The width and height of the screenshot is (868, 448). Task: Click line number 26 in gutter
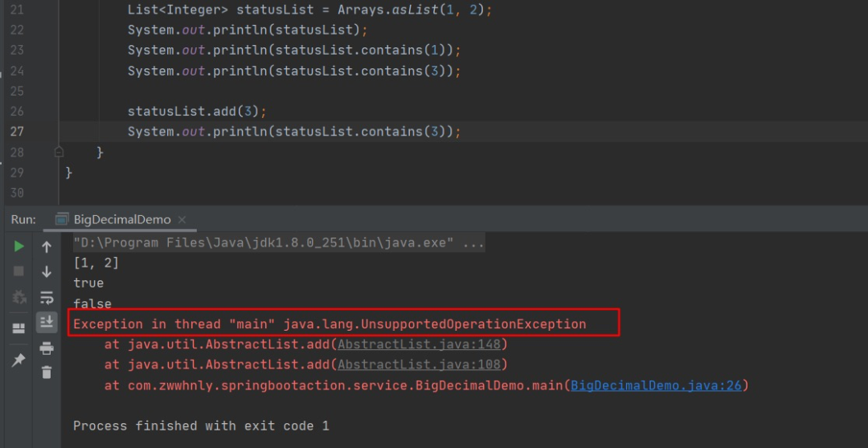tap(17, 111)
